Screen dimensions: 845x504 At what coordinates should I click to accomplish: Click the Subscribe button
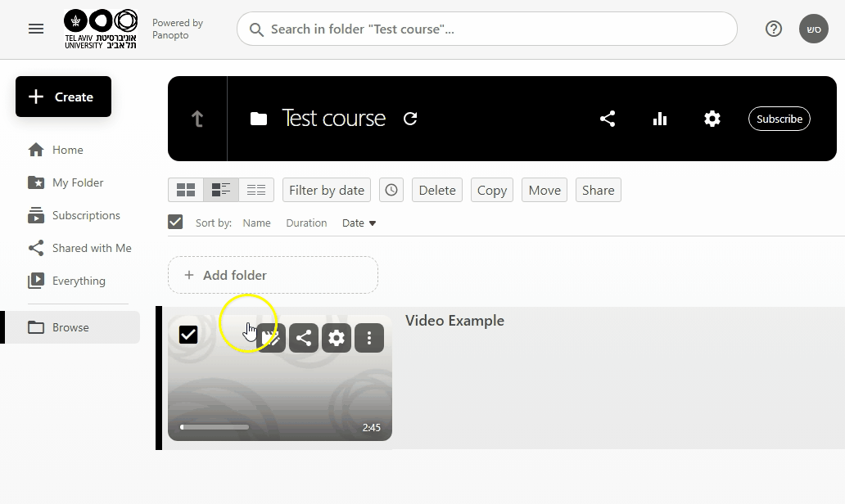(x=779, y=119)
